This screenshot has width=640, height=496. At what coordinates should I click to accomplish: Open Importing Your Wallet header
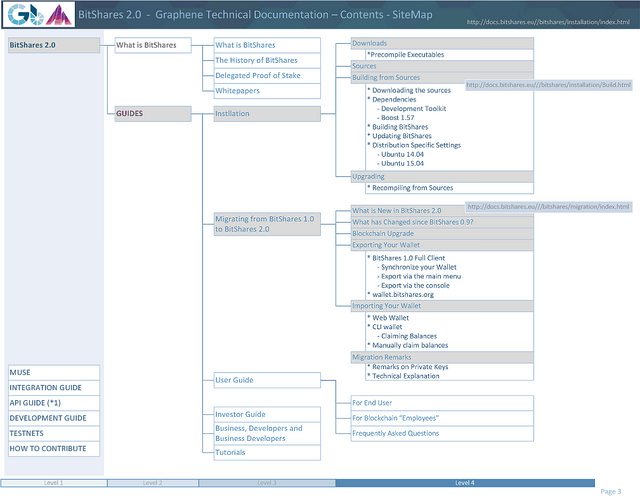click(442, 306)
